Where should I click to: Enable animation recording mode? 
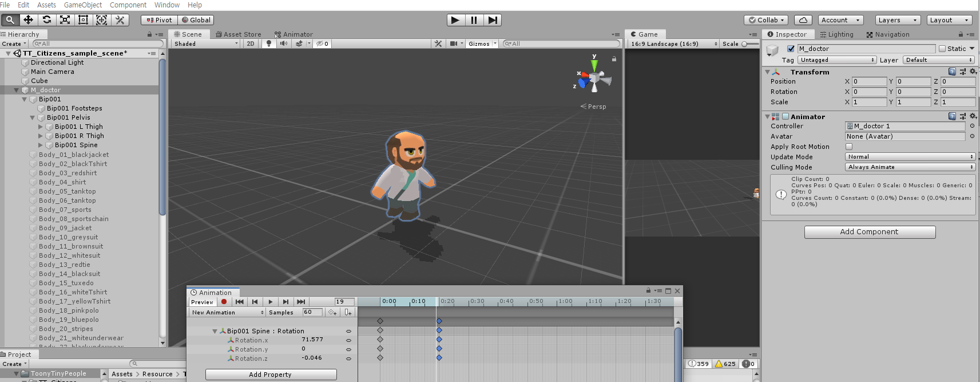(224, 302)
